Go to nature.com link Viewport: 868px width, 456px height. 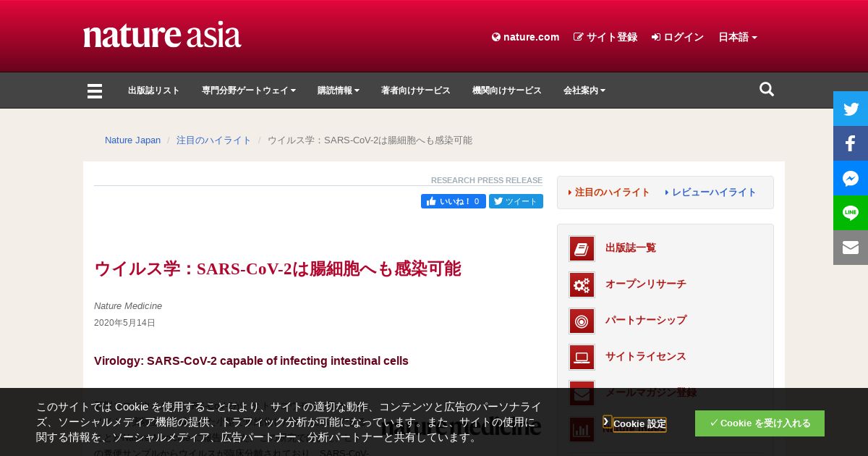526,37
